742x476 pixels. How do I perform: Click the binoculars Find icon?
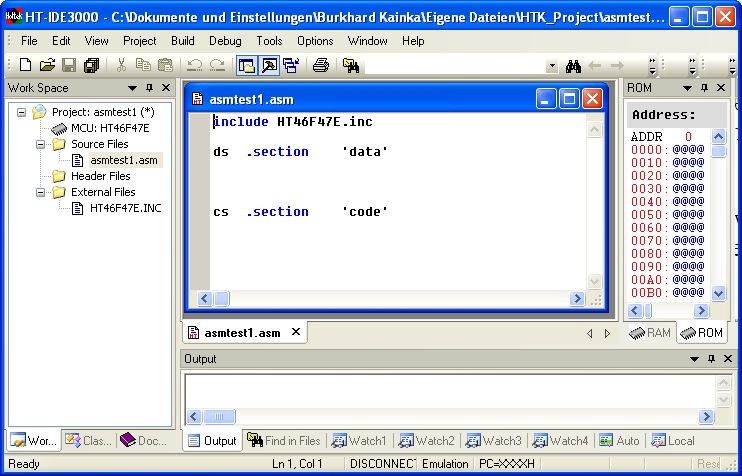pyautogui.click(x=573, y=66)
